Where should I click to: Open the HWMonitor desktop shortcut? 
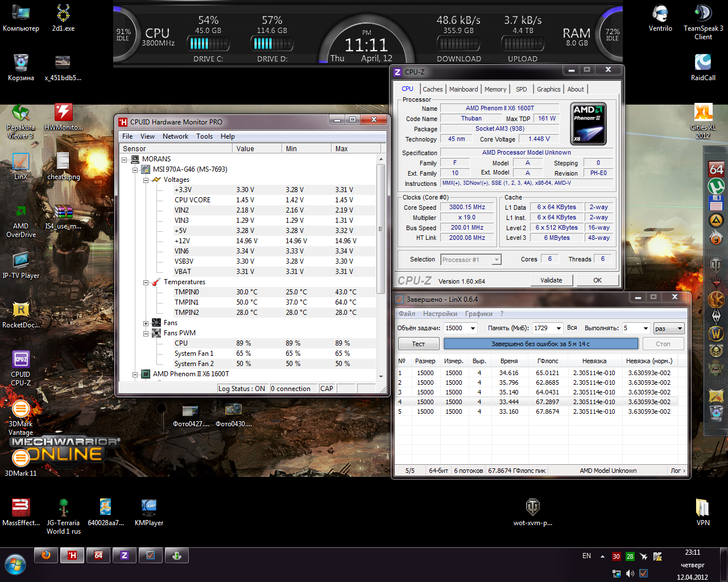tap(64, 117)
